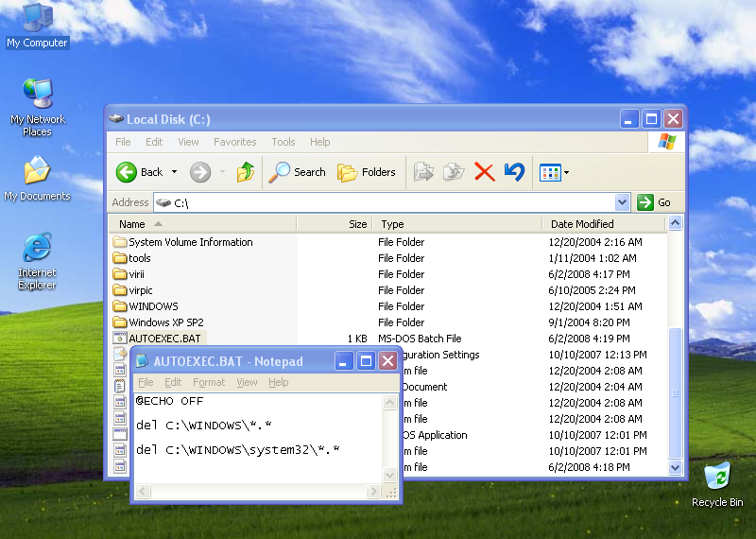This screenshot has height=539, width=756.
Task: Open the File menu in Local Disk window
Action: click(x=123, y=142)
